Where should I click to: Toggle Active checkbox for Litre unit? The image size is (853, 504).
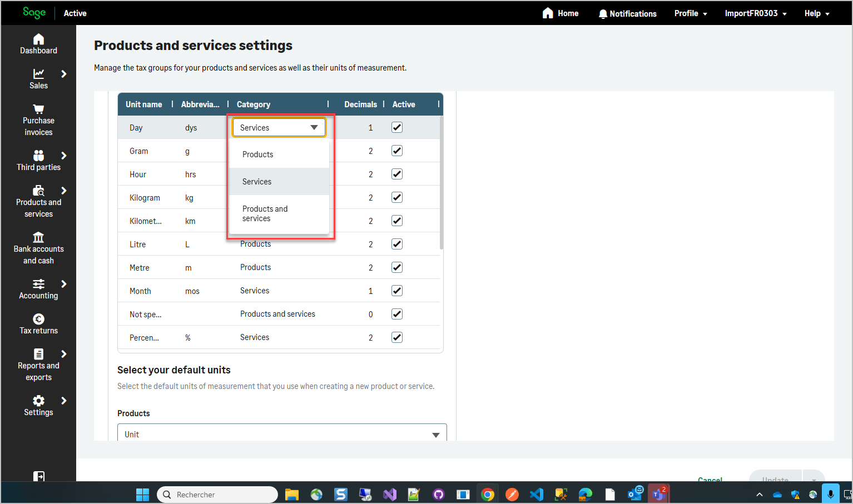[397, 244]
